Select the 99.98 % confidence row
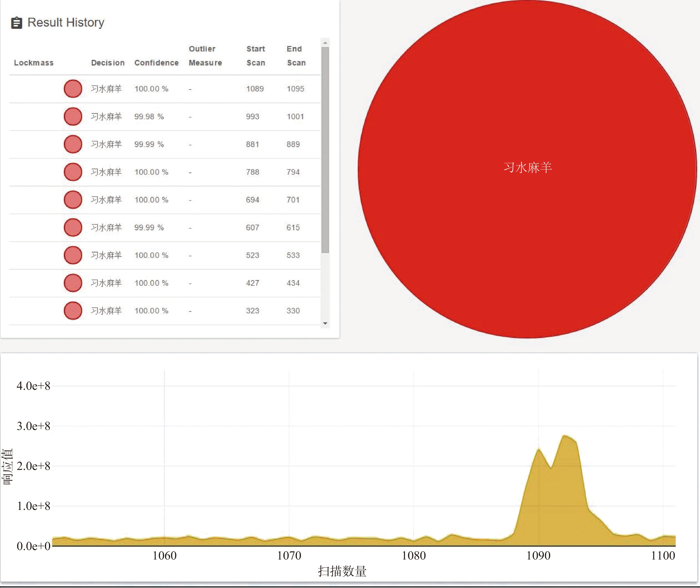Viewport: 700px width, 588px height. pos(149,117)
